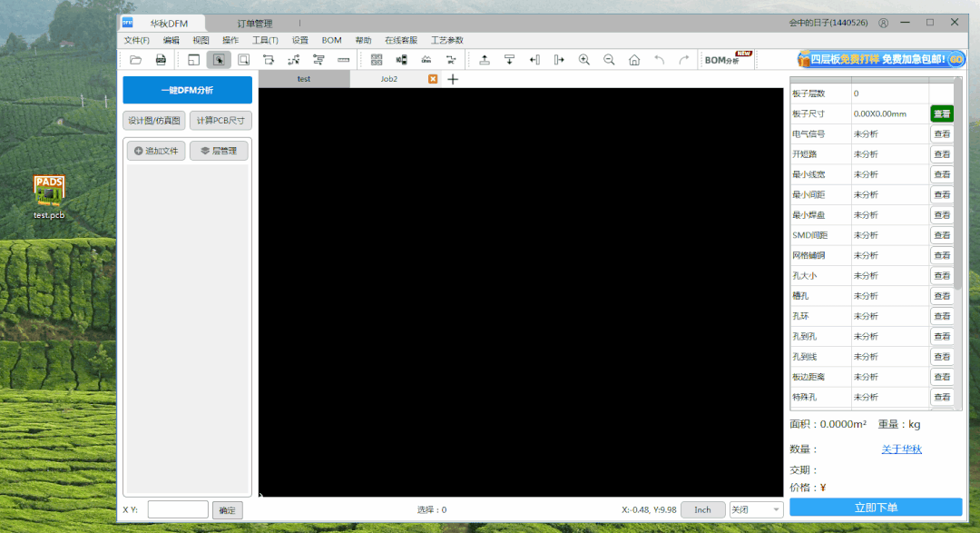Screen dimensions: 980x533
Task: Open the BOM分析 tool
Action: (727, 59)
